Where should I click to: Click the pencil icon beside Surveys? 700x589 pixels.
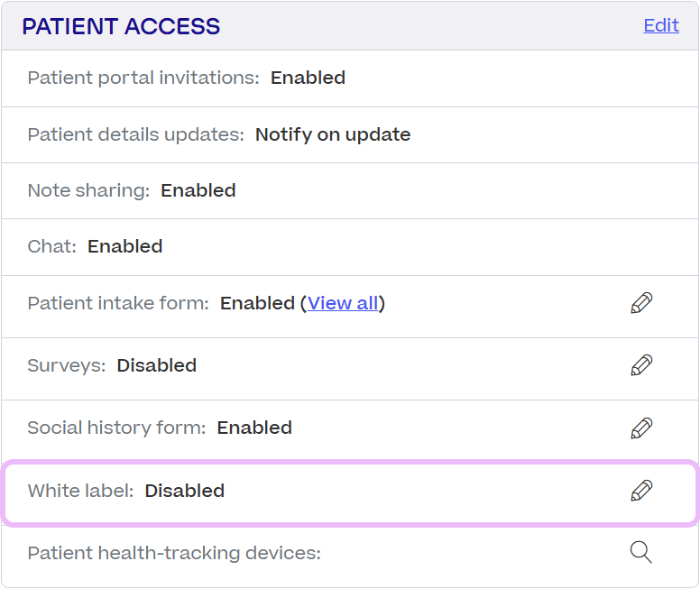[641, 365]
